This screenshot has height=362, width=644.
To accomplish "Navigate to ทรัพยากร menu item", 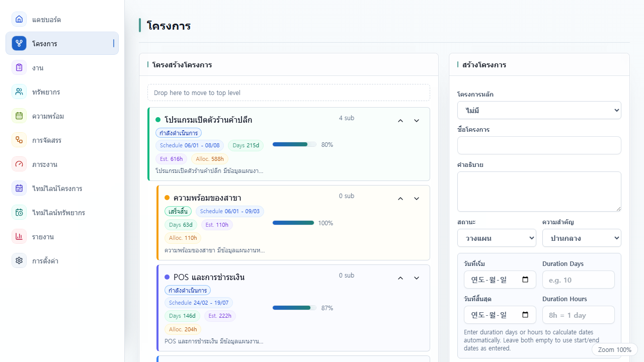I will tap(62, 92).
